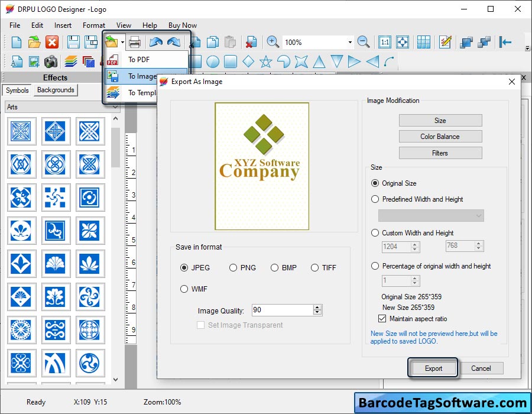Choose PNG as the save format
The width and height of the screenshot is (532, 414).
[233, 268]
